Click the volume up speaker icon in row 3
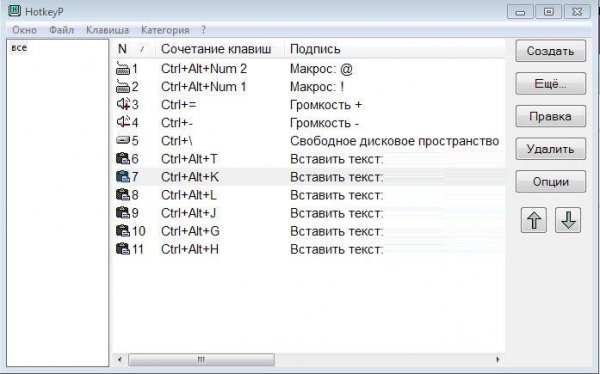600x374 pixels. [x=123, y=104]
